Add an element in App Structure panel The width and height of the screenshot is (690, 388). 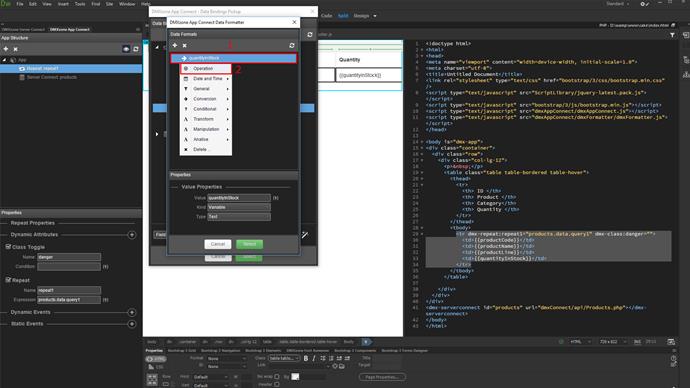pos(6,49)
